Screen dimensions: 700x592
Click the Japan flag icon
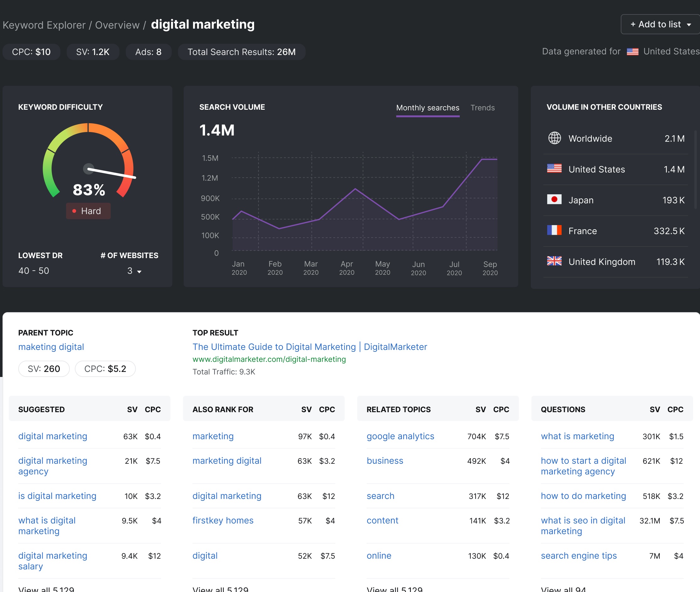(554, 200)
